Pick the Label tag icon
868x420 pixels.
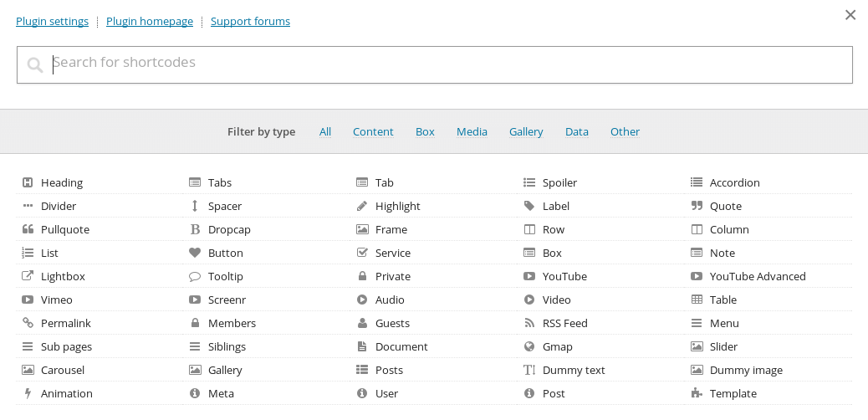(529, 206)
